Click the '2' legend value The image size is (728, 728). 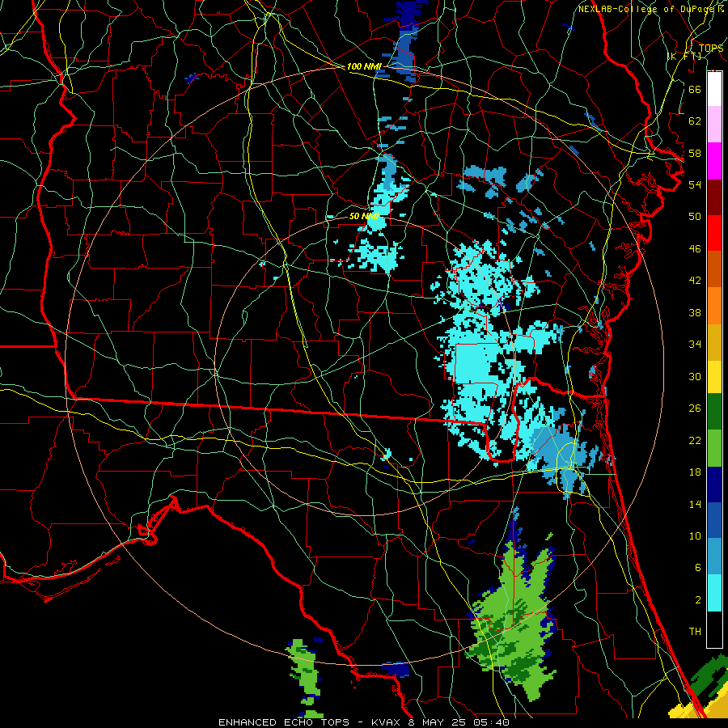click(697, 600)
